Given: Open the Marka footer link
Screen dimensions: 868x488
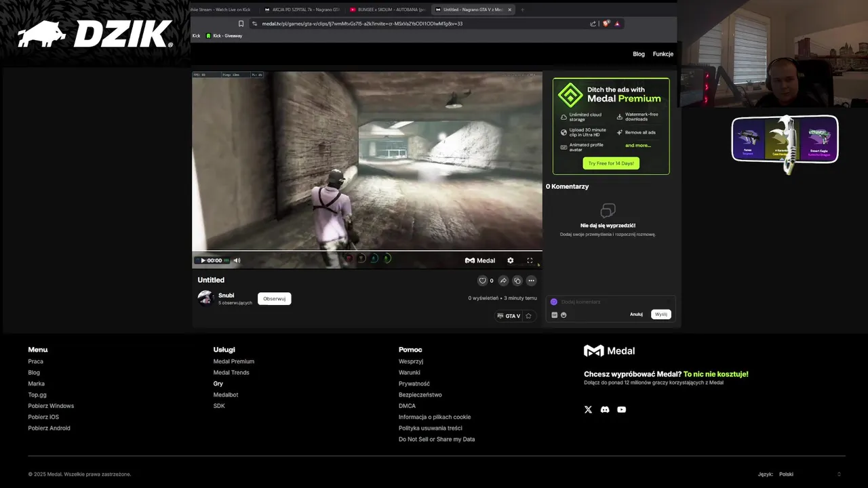Looking at the screenshot, I should (36, 384).
